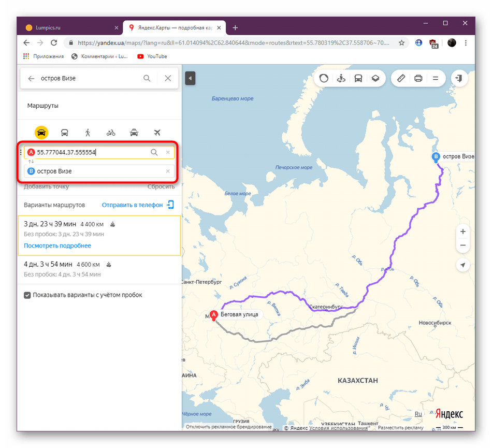
Task: Bookmark this page with the star icon
Action: point(401,43)
